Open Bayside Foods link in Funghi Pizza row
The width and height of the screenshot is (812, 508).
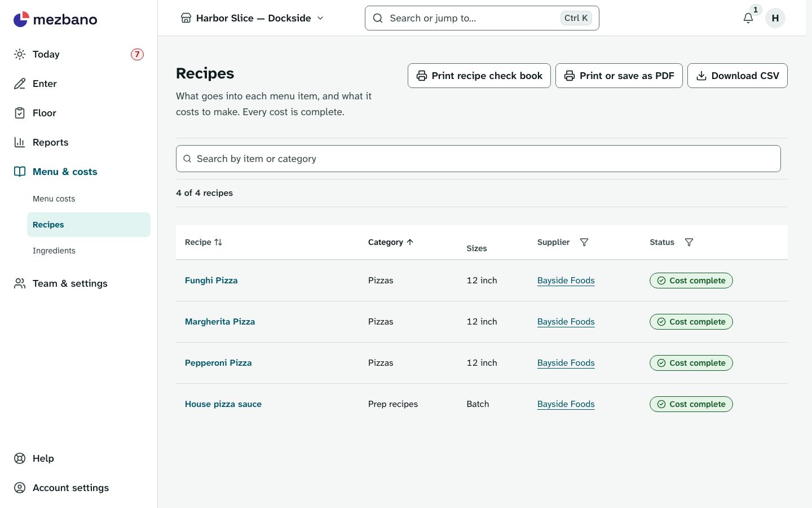(x=566, y=281)
